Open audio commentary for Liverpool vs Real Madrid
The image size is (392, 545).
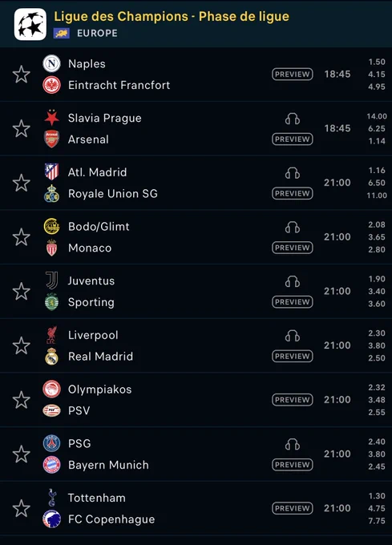293,336
